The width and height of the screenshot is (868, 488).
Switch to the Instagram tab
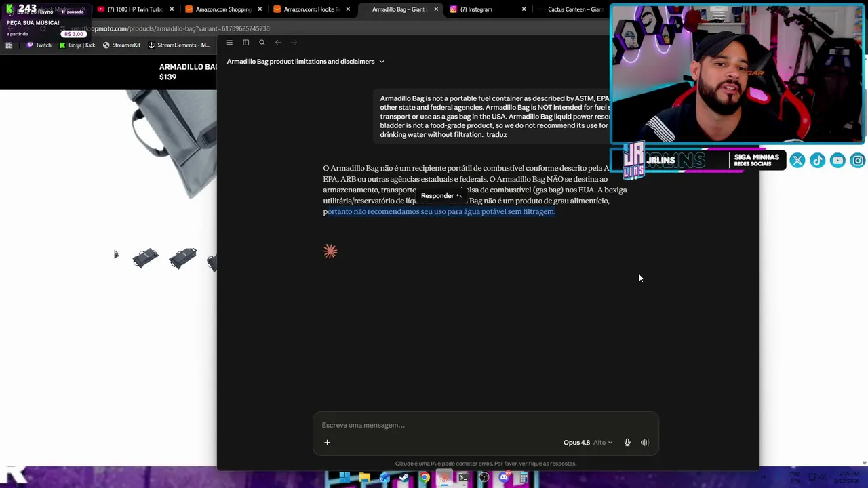(x=488, y=9)
